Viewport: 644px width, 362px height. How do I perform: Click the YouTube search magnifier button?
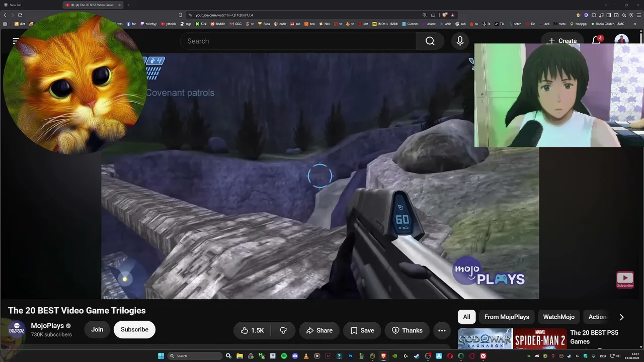tap(430, 41)
